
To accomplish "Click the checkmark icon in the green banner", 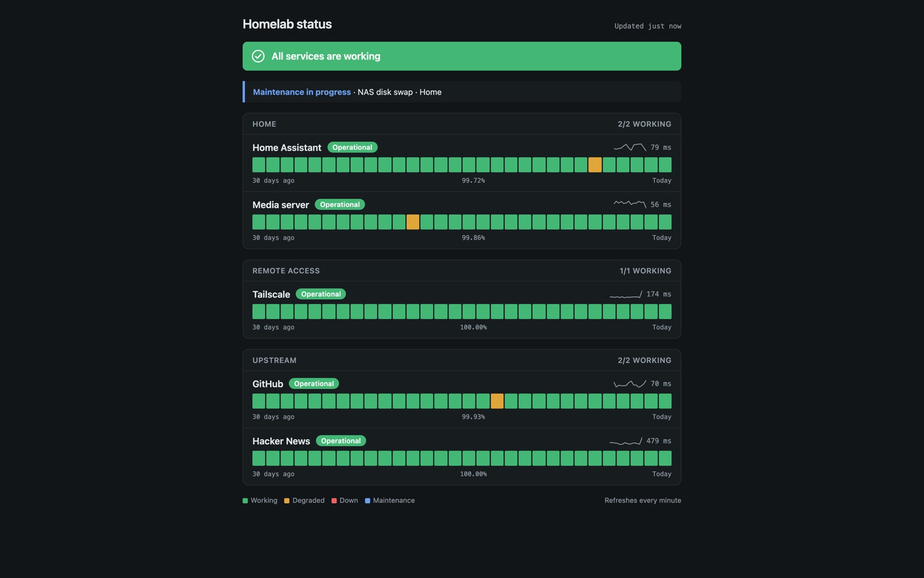I will (258, 56).
